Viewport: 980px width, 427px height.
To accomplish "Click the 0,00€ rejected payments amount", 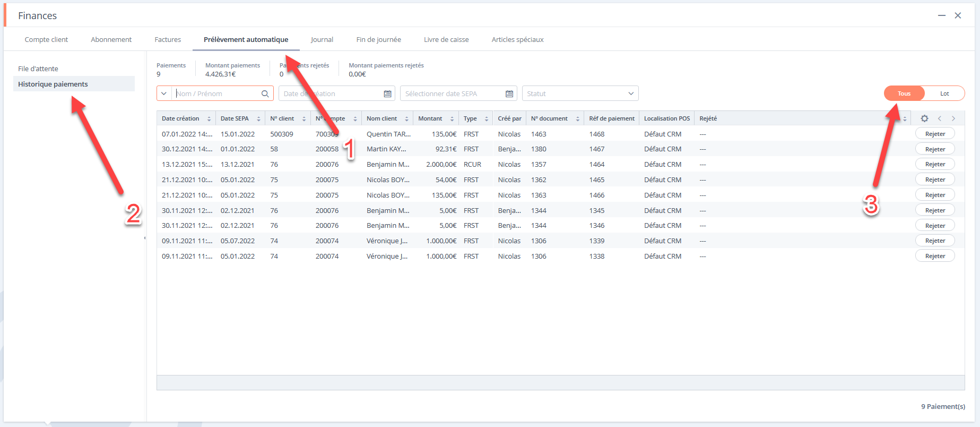I will pyautogui.click(x=357, y=74).
